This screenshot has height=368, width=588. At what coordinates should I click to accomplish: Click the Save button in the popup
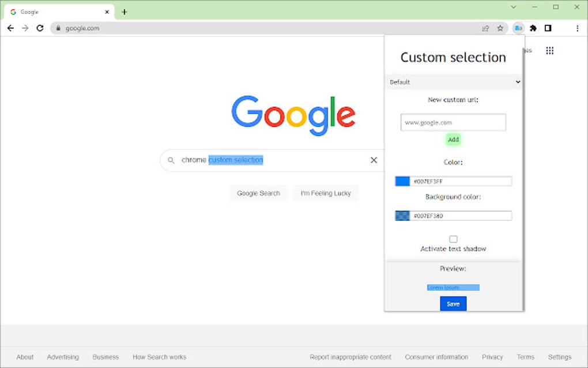[453, 303]
